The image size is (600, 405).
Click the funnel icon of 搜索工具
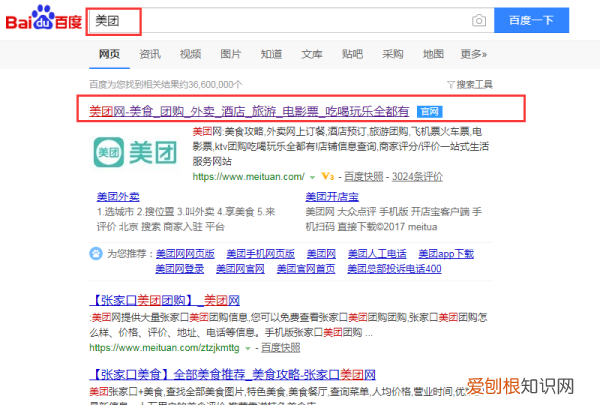pyautogui.click(x=451, y=85)
